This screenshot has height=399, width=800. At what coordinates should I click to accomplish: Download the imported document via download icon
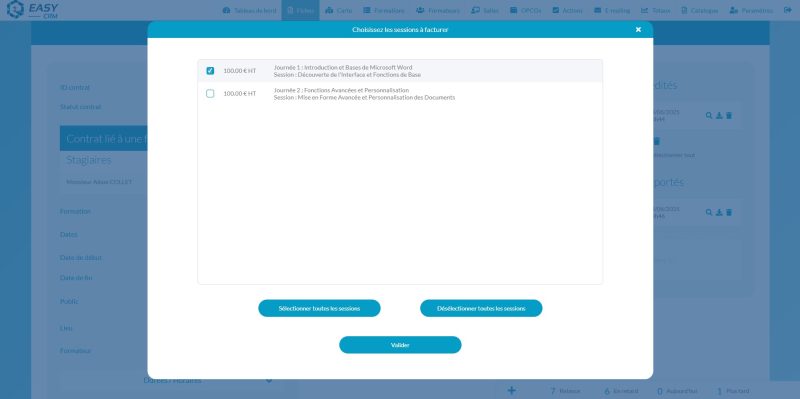click(x=719, y=212)
